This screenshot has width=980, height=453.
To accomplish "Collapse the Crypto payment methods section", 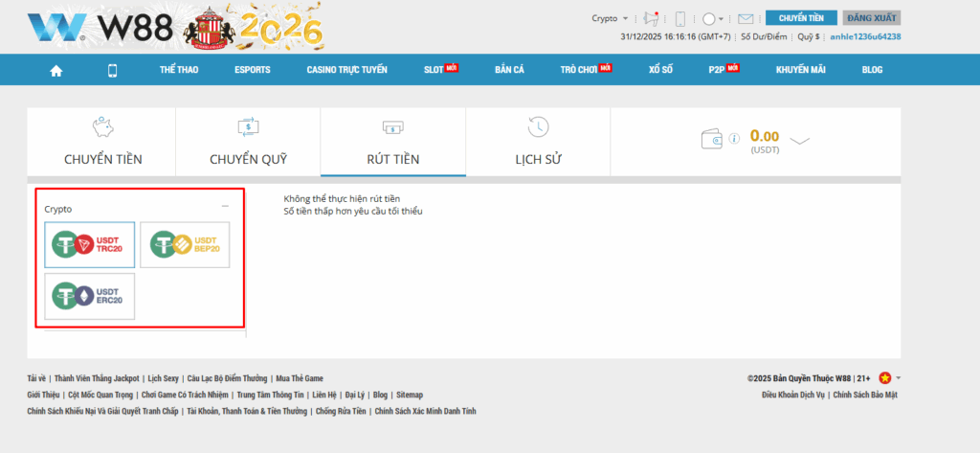I will (225, 207).
